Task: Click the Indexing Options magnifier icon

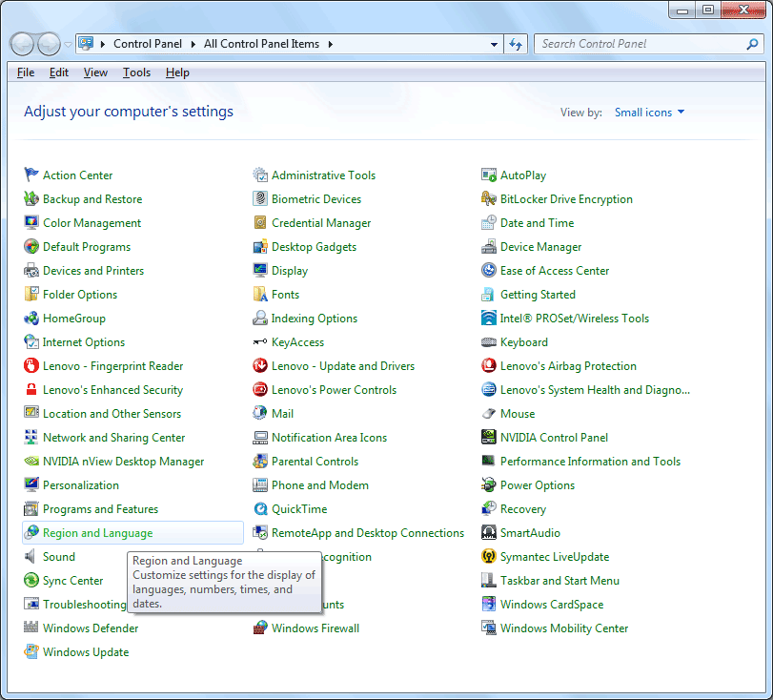Action: pyautogui.click(x=260, y=318)
